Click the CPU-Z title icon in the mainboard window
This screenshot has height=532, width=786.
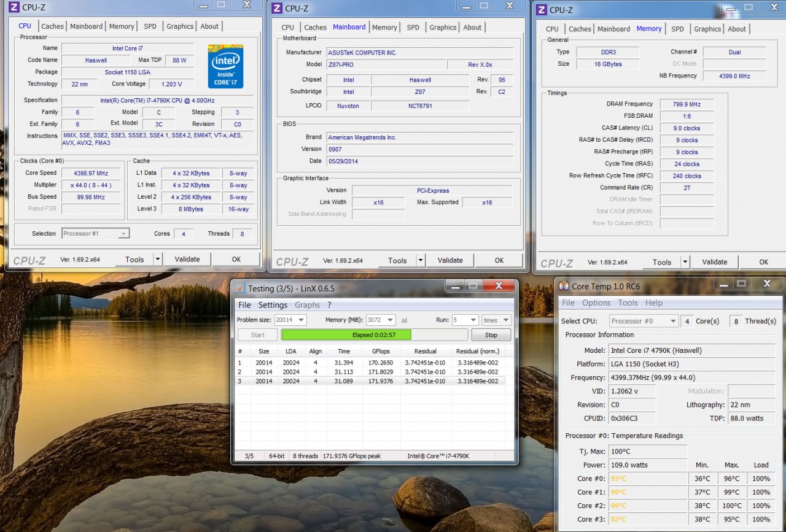(x=277, y=8)
